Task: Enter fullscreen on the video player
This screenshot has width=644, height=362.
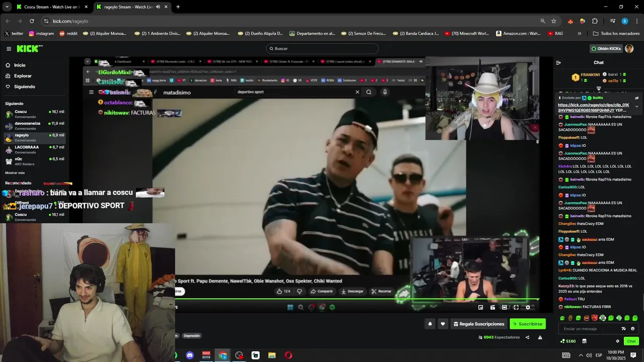Action: [516, 307]
